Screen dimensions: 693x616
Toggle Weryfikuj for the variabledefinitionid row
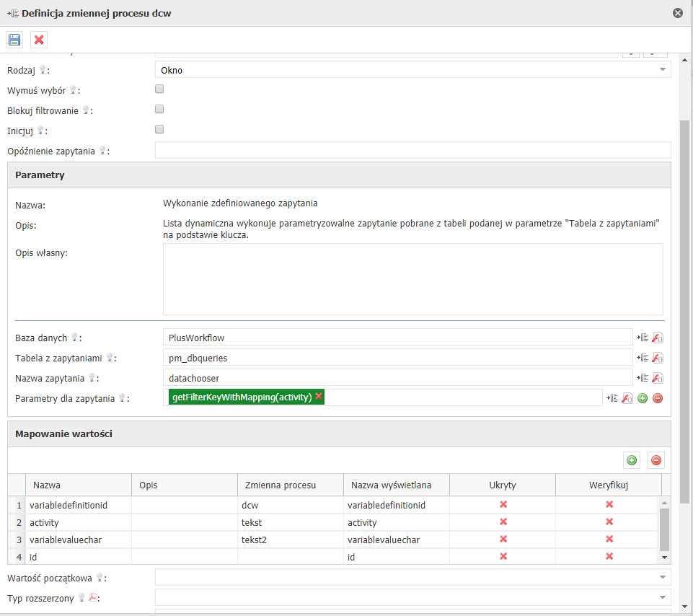click(x=609, y=505)
